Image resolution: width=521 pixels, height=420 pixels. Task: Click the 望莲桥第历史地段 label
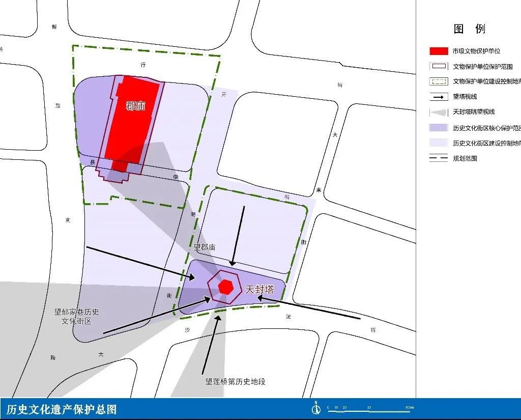235,381
